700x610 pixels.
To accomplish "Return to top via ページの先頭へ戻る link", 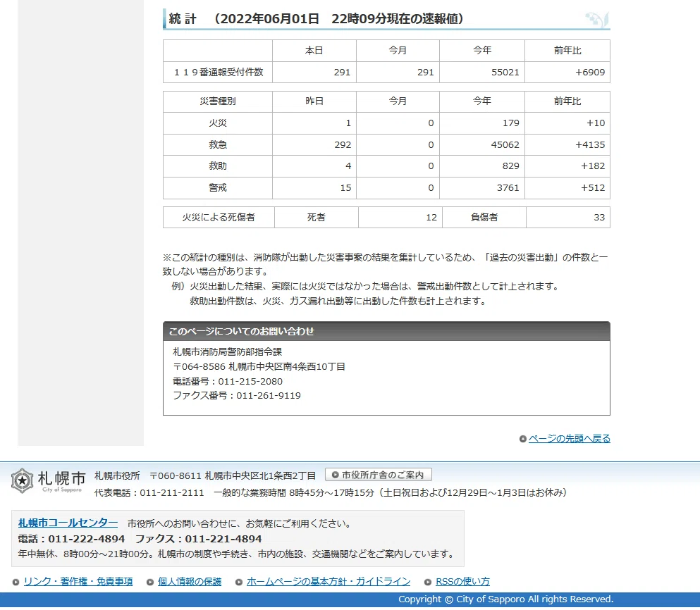I will click(569, 439).
